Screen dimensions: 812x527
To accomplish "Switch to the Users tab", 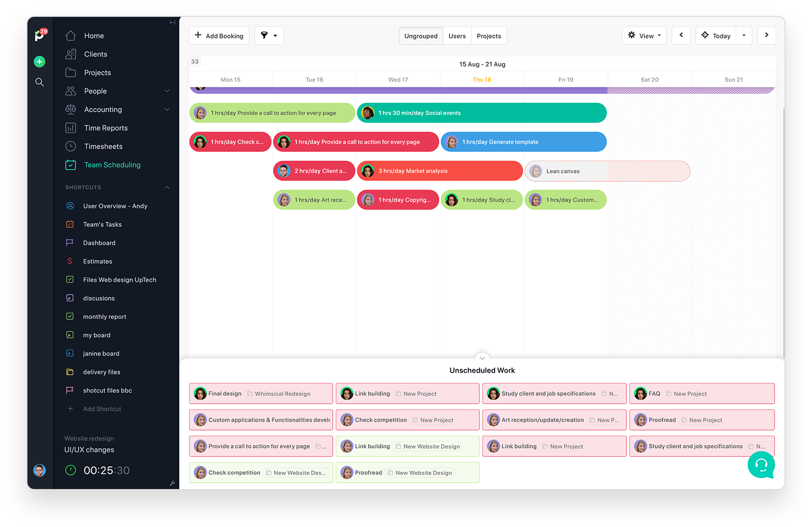I will pos(457,35).
